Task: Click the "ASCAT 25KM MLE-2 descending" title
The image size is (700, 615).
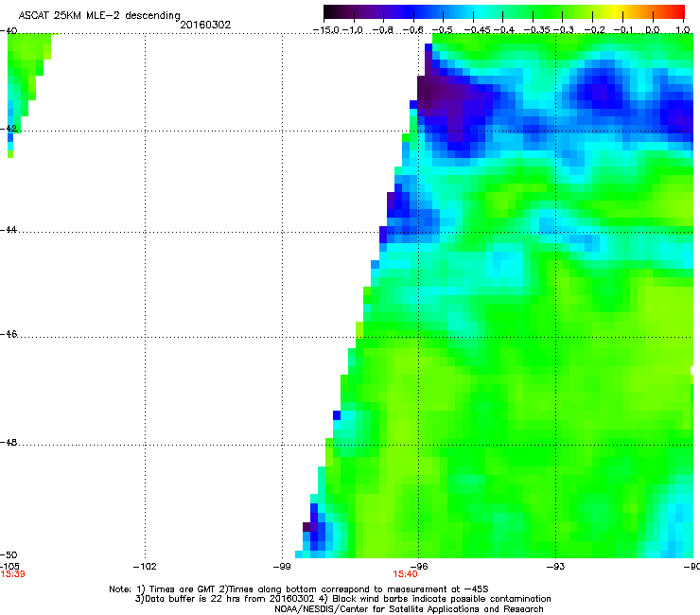Action: pos(99,16)
